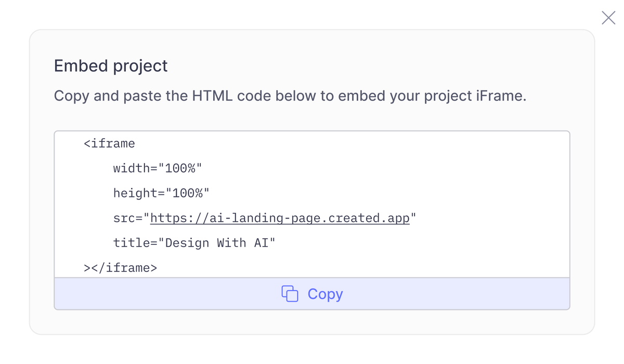Click the height value "100%"

(188, 193)
